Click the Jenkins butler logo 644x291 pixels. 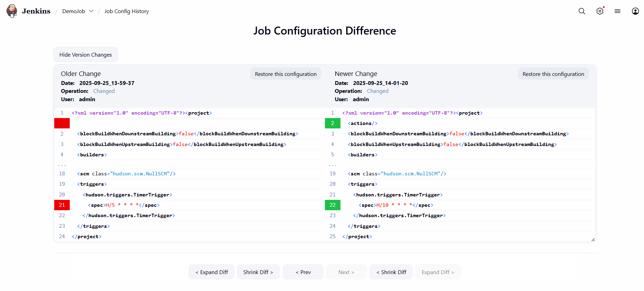(12, 11)
